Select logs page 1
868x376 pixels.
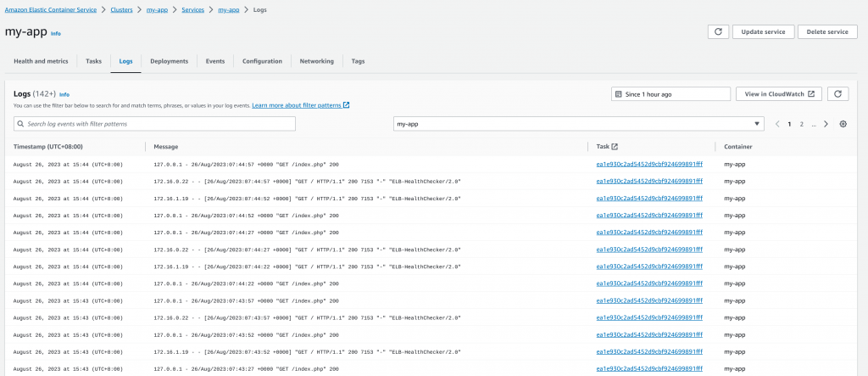(x=789, y=124)
